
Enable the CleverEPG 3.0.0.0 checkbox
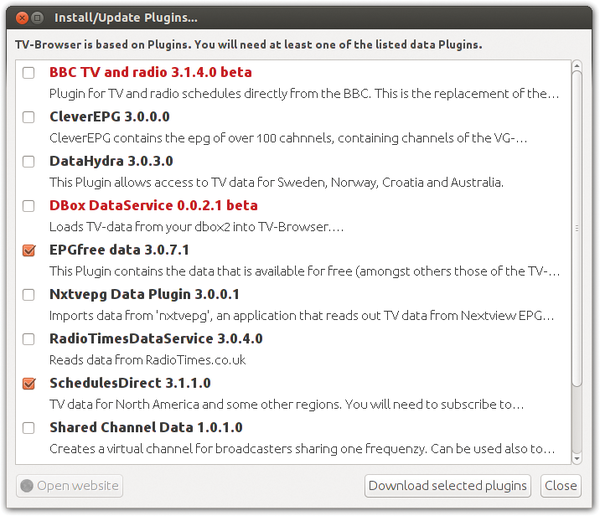(29, 117)
